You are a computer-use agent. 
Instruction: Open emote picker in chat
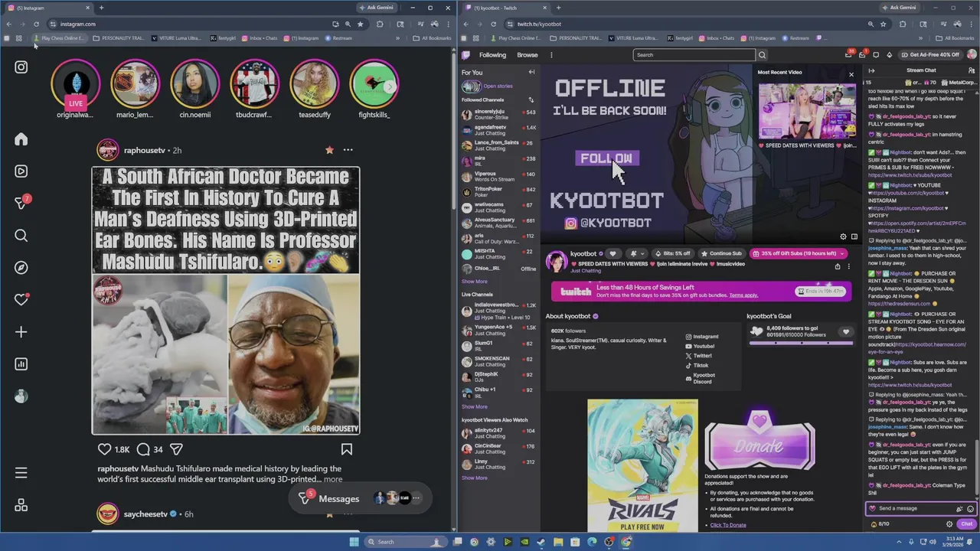[x=971, y=509]
